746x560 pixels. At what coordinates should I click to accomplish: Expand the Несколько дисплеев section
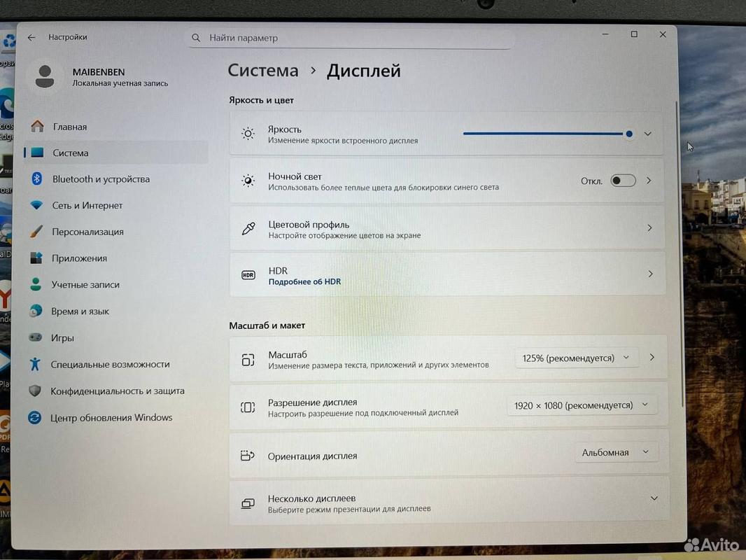pos(654,498)
